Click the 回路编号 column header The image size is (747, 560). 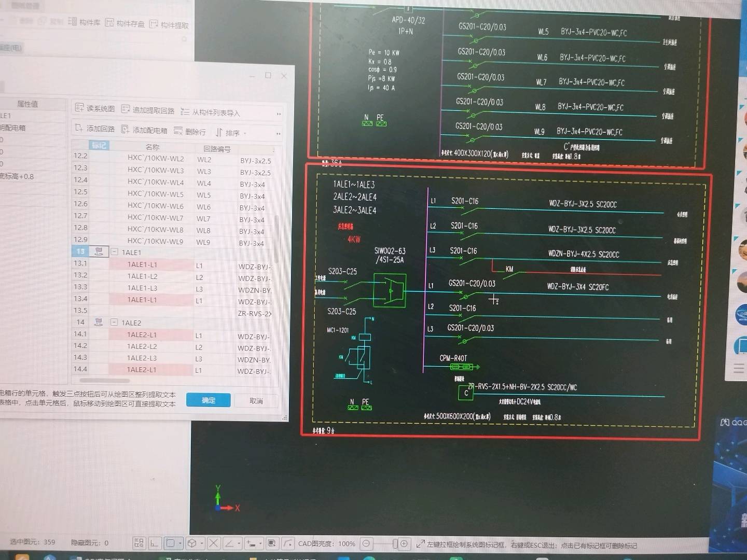[x=217, y=149]
